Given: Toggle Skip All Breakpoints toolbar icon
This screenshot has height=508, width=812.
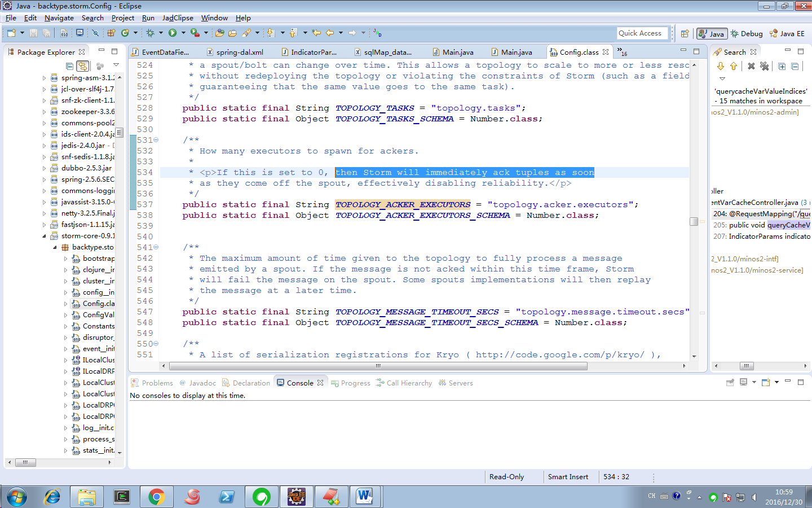Looking at the screenshot, I should tap(95, 33).
